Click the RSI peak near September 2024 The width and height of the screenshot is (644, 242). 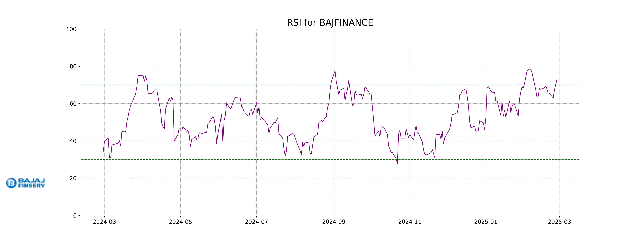pyautogui.click(x=335, y=71)
